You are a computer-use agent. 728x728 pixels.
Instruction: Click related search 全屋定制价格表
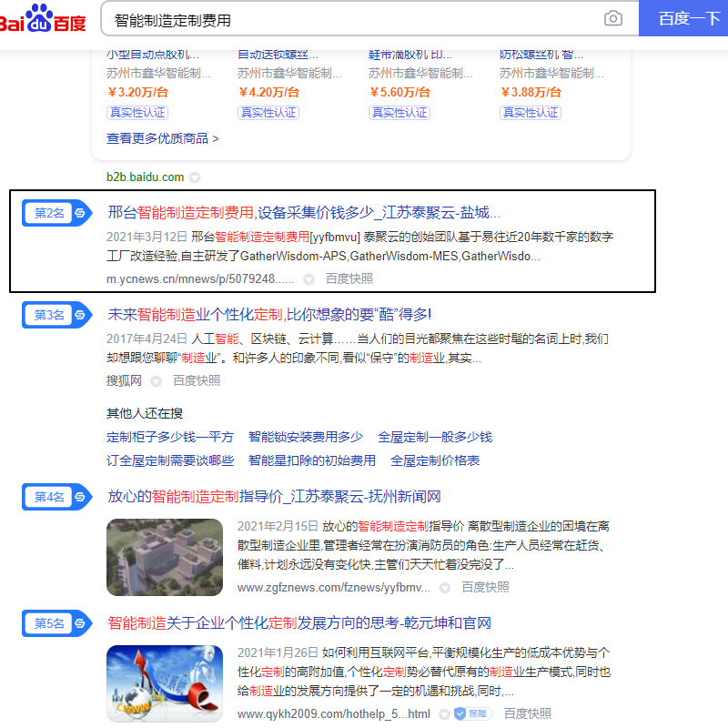[x=435, y=461]
